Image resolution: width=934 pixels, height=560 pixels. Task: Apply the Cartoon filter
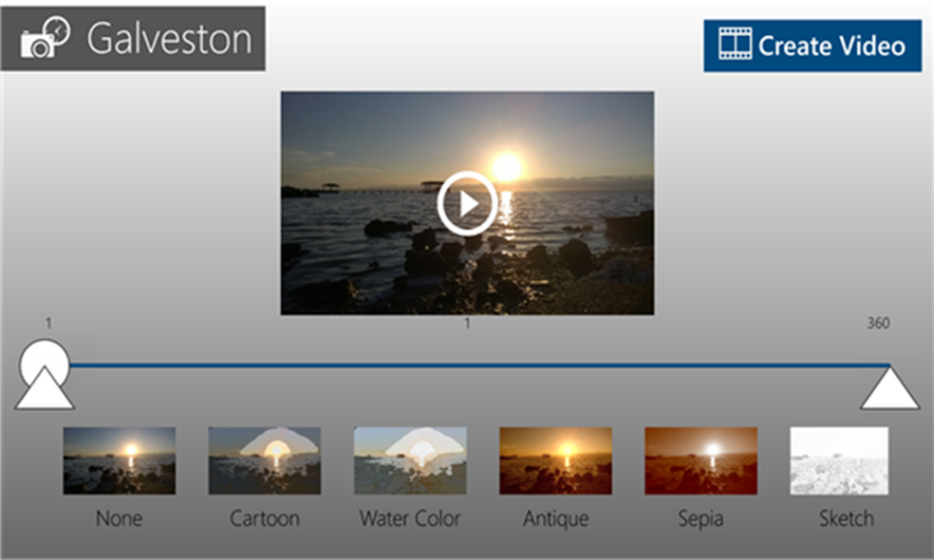click(x=265, y=461)
